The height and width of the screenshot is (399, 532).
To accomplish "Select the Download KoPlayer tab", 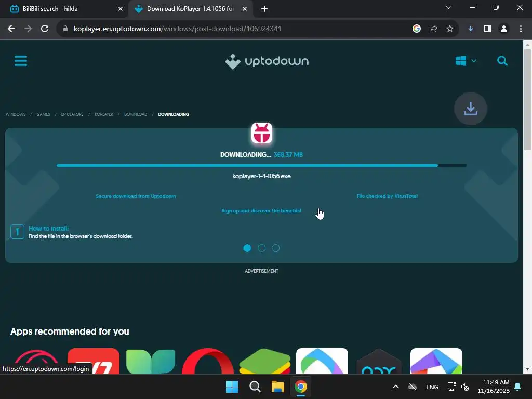I will point(191,9).
